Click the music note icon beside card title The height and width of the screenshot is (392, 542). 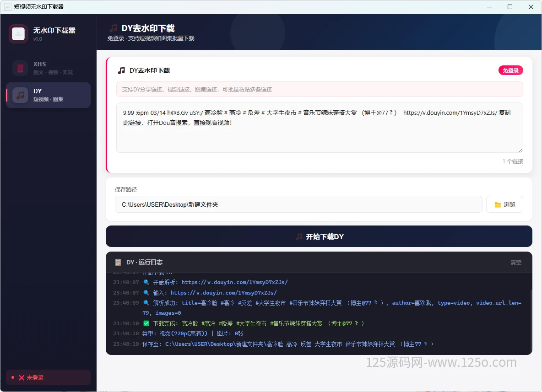pyautogui.click(x=121, y=70)
